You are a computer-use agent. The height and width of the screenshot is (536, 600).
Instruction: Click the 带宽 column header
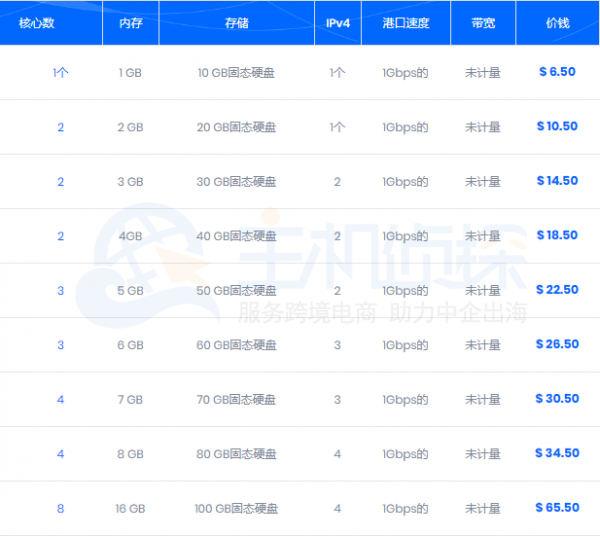[x=482, y=22]
